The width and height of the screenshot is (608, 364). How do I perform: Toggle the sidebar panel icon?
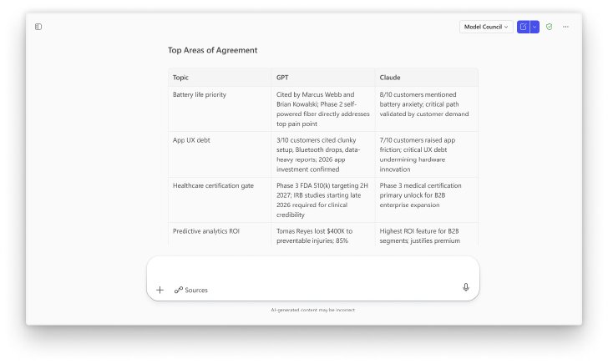tap(38, 27)
